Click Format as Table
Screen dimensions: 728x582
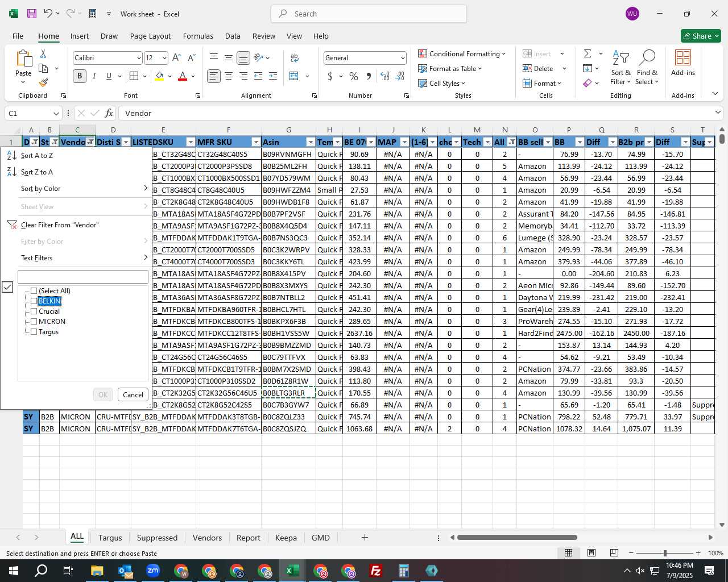point(450,68)
